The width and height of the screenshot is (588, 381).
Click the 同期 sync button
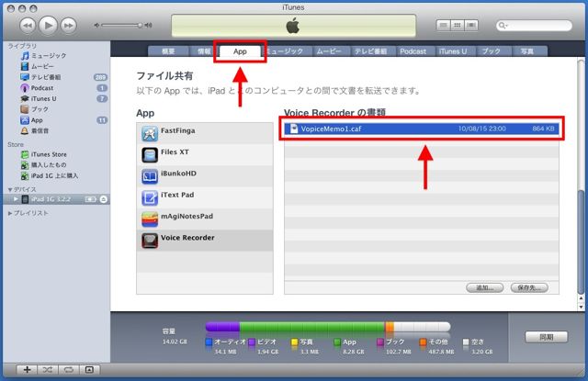tap(547, 337)
